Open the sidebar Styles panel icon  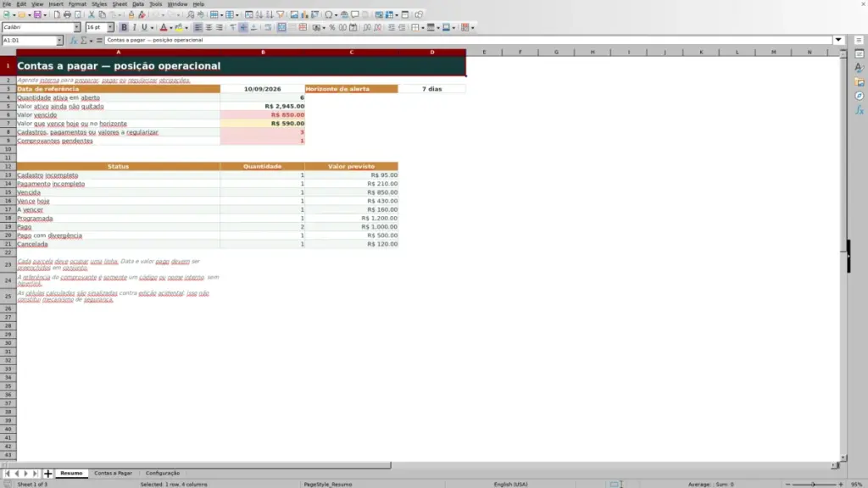(x=860, y=68)
